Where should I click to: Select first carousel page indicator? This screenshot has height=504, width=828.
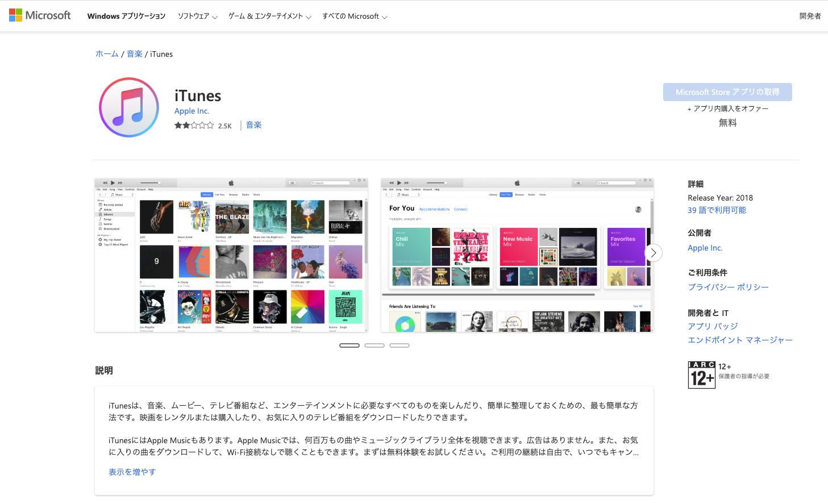[x=349, y=345]
